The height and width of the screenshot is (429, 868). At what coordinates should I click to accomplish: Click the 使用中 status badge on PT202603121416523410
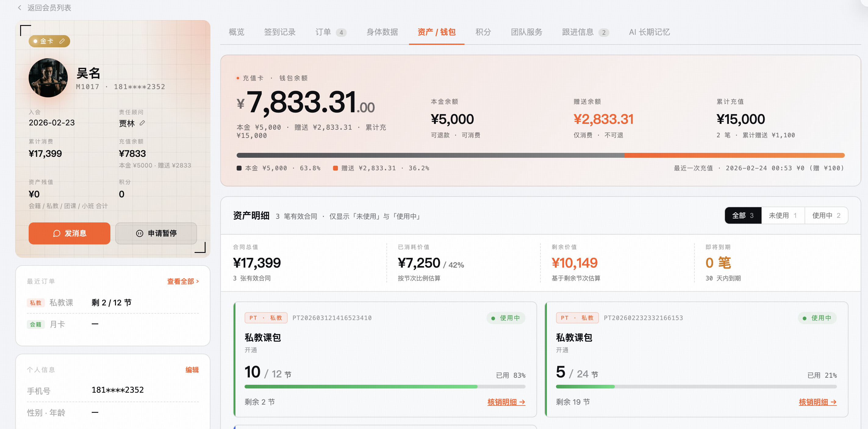pos(505,318)
